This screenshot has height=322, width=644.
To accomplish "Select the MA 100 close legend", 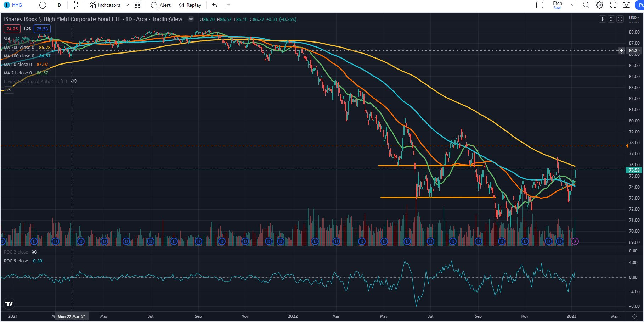I will pyautogui.click(x=19, y=56).
